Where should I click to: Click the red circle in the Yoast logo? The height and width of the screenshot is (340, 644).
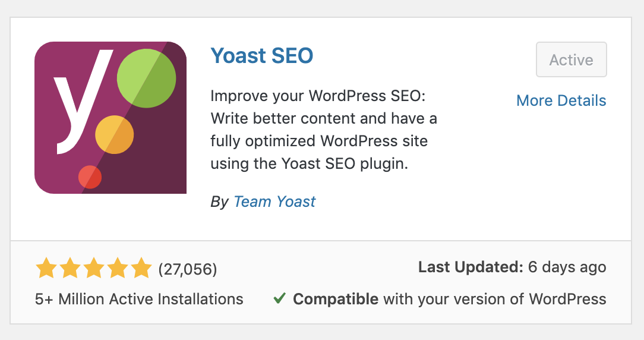coord(90,177)
